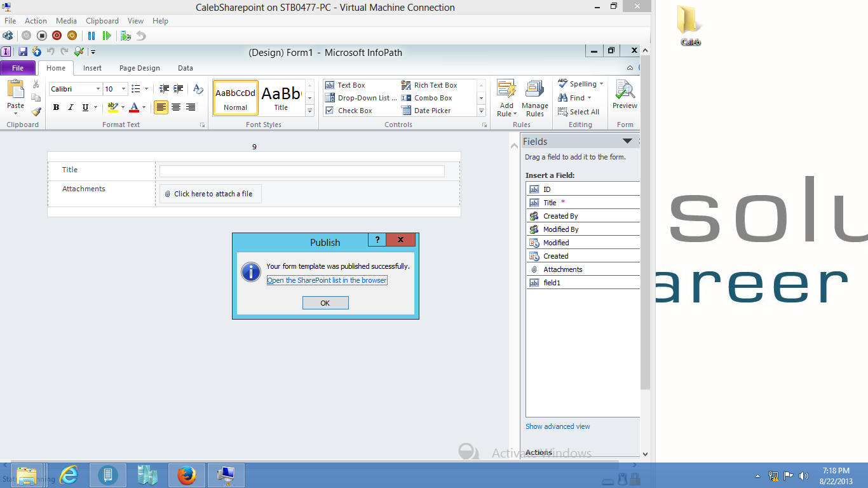Open the Calibri font name dropdown
Image resolution: width=868 pixels, height=488 pixels.
click(98, 89)
